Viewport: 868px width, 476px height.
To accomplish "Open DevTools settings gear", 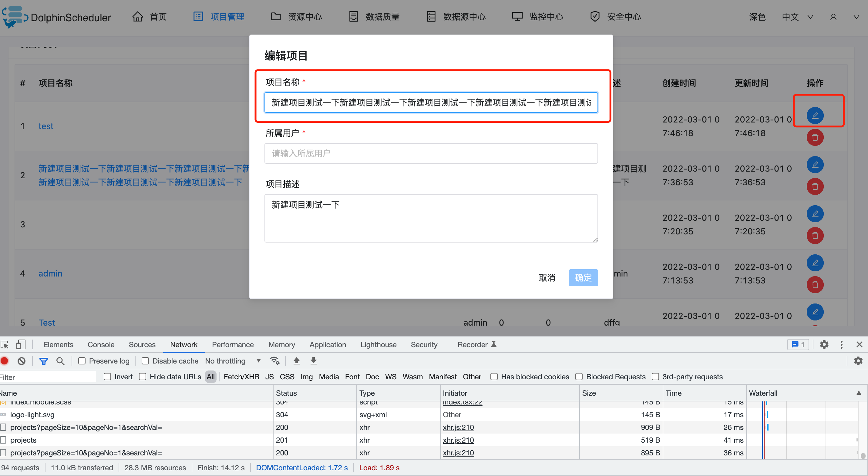I will point(824,344).
